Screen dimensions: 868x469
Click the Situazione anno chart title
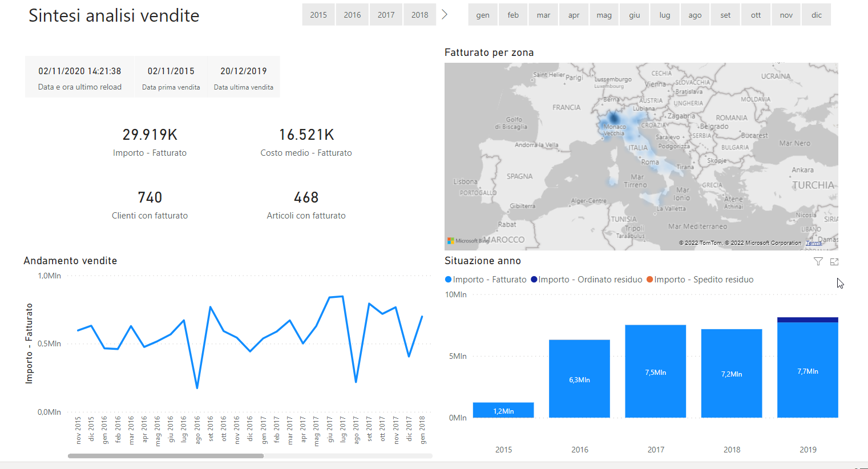[x=483, y=261]
